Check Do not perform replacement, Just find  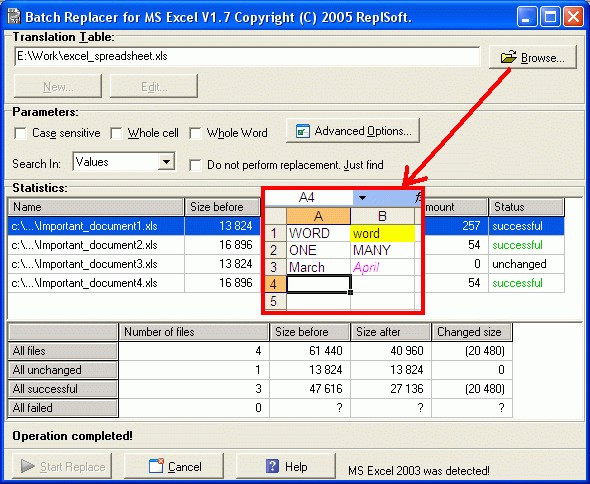[x=195, y=165]
